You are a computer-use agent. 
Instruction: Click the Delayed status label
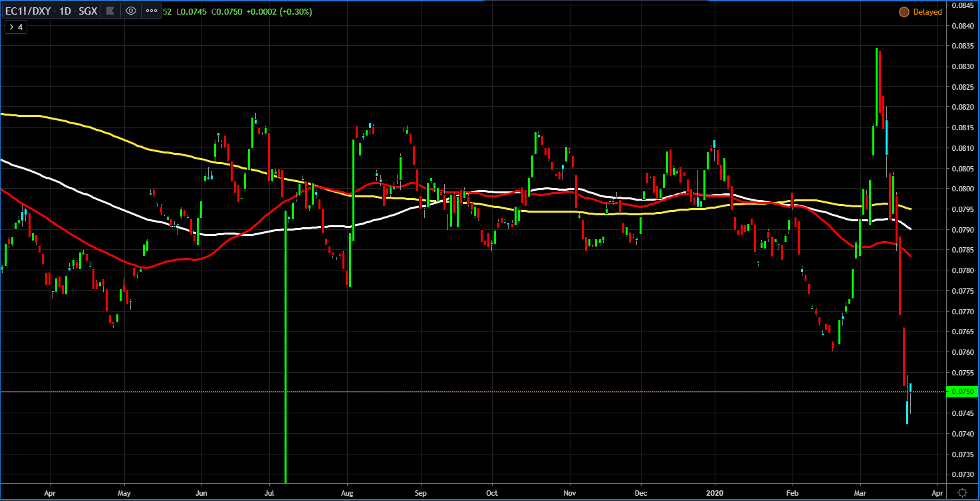tap(927, 11)
